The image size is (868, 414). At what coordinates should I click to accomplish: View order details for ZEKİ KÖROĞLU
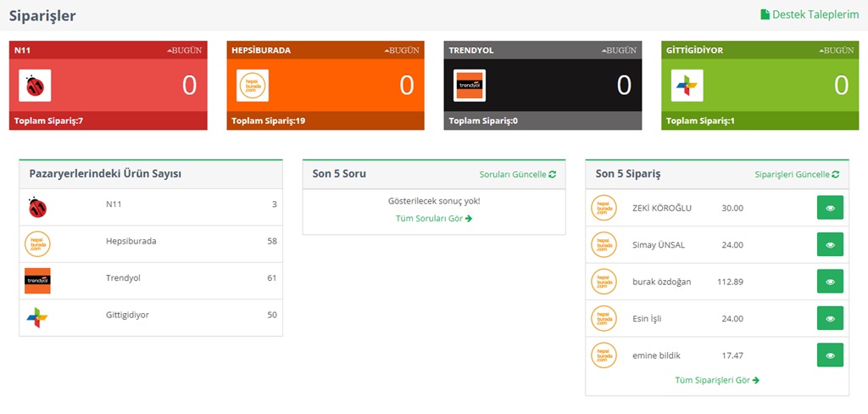pos(830,208)
